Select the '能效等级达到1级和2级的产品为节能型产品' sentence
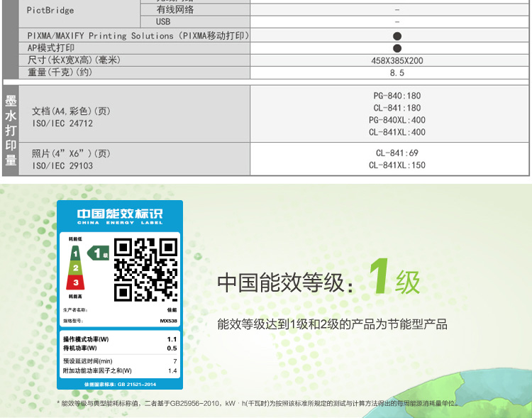The image size is (532, 418). click(x=332, y=324)
